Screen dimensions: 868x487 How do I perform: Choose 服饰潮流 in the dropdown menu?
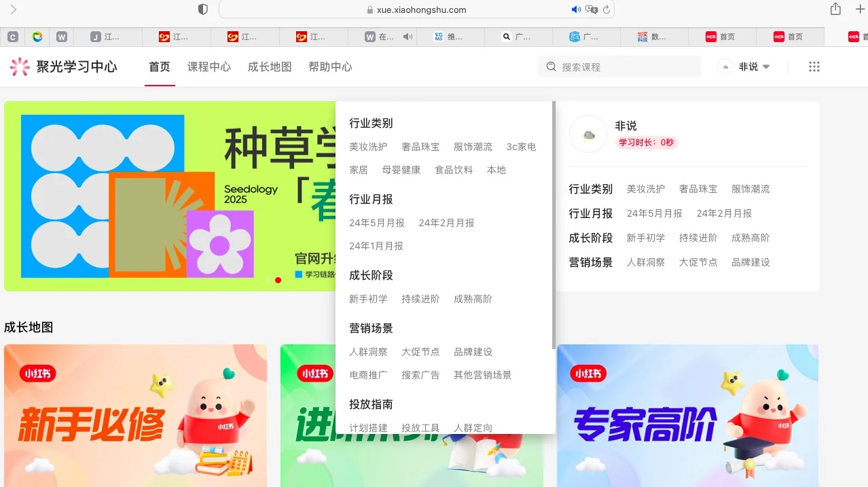coord(473,147)
